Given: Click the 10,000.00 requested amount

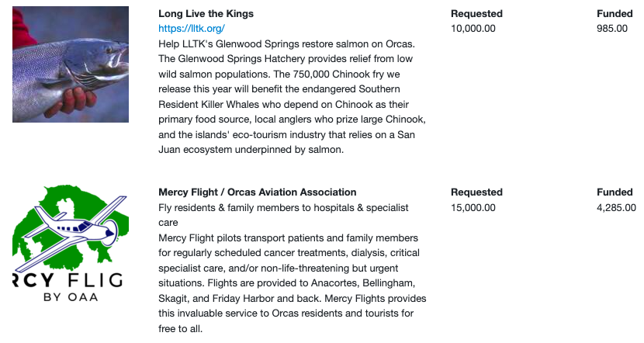Looking at the screenshot, I should (473, 29).
